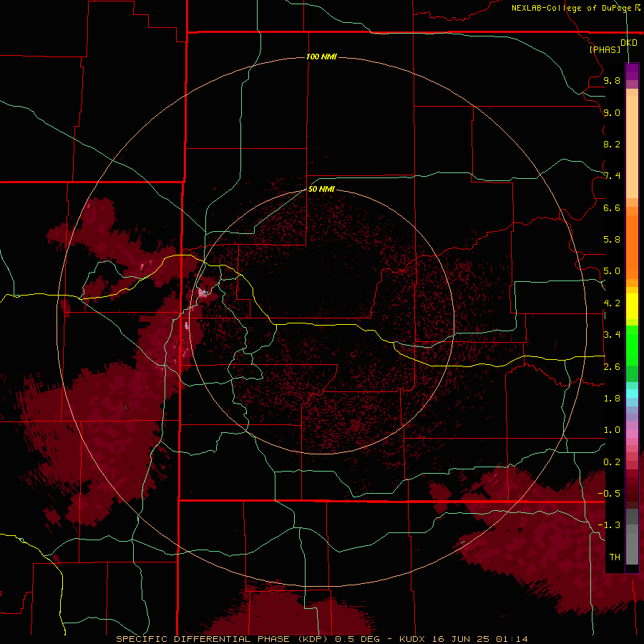The width and height of the screenshot is (644, 644).
Task: Click the purple top segment of color bar
Action: coord(632,72)
